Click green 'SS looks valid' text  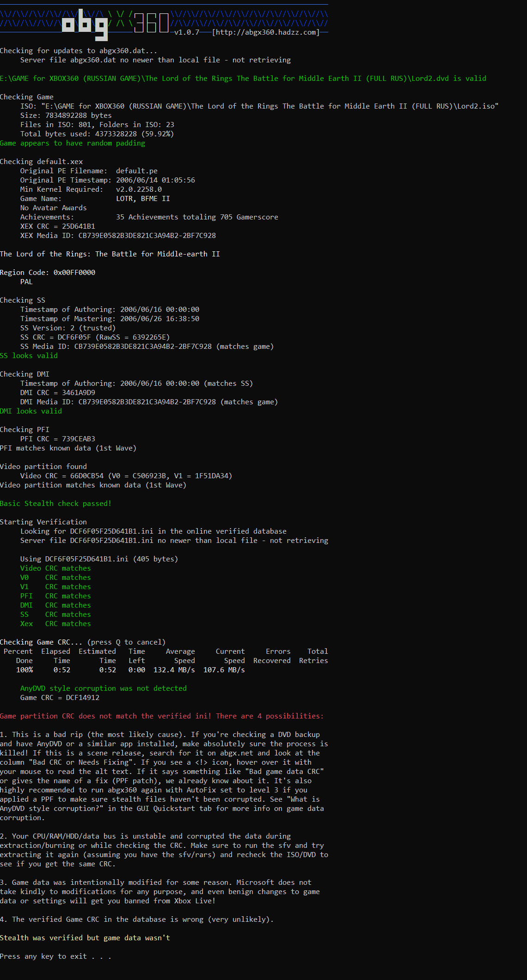coord(29,356)
